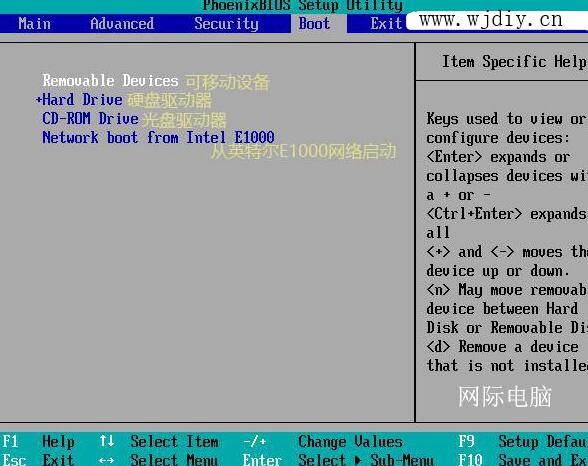Go to the Exit tab

(x=386, y=24)
